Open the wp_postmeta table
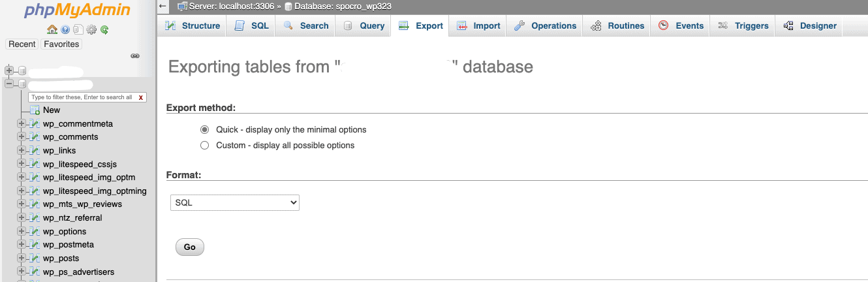This screenshot has width=868, height=282. [69, 245]
